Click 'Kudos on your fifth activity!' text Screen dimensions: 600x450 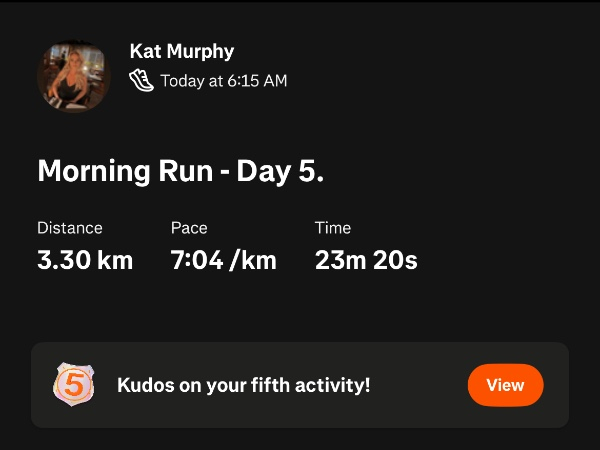coord(244,384)
